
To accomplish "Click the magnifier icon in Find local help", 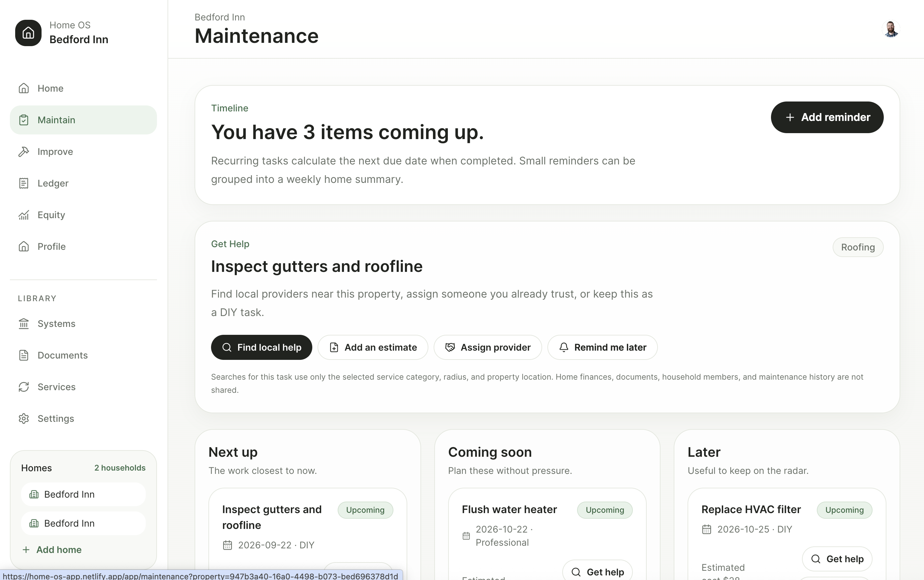I will 227,347.
